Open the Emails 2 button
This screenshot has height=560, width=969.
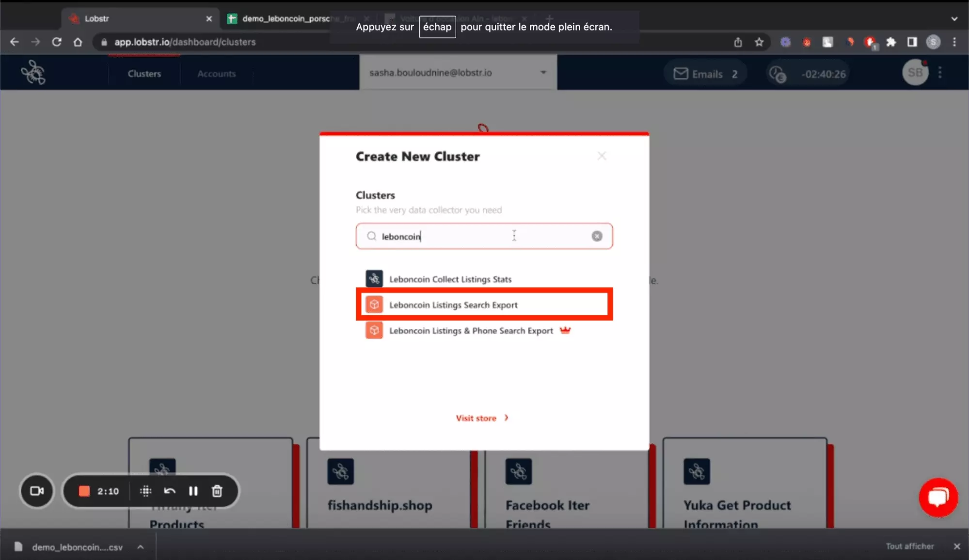click(705, 74)
